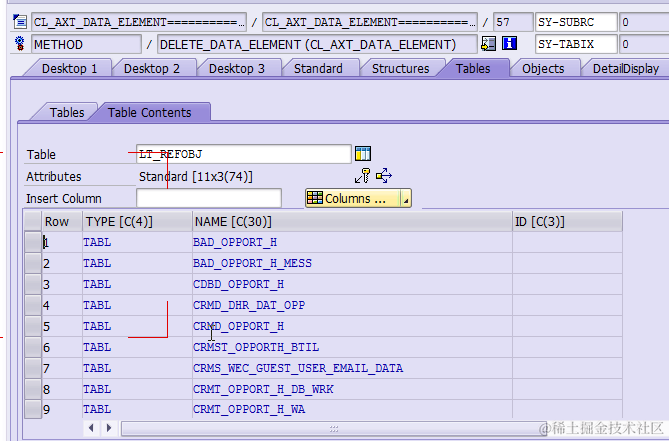
Task: Click the select-all box left of Row header
Action: [32, 221]
